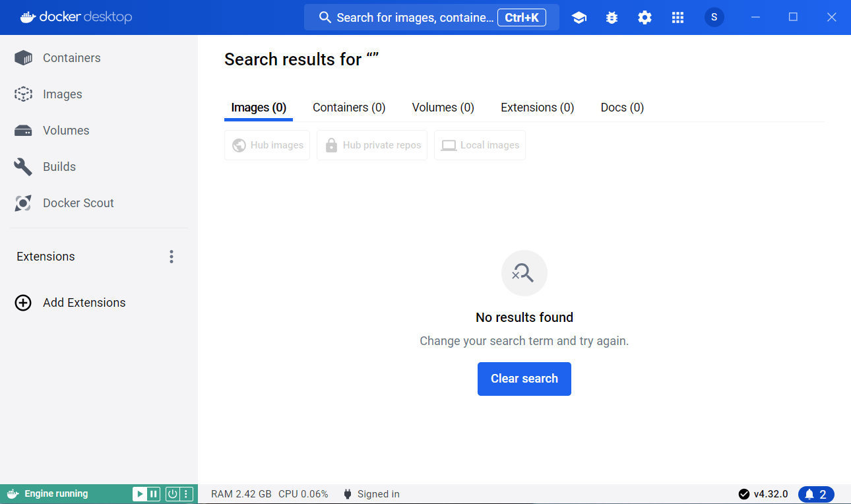Click the Clear search button

tap(524, 379)
